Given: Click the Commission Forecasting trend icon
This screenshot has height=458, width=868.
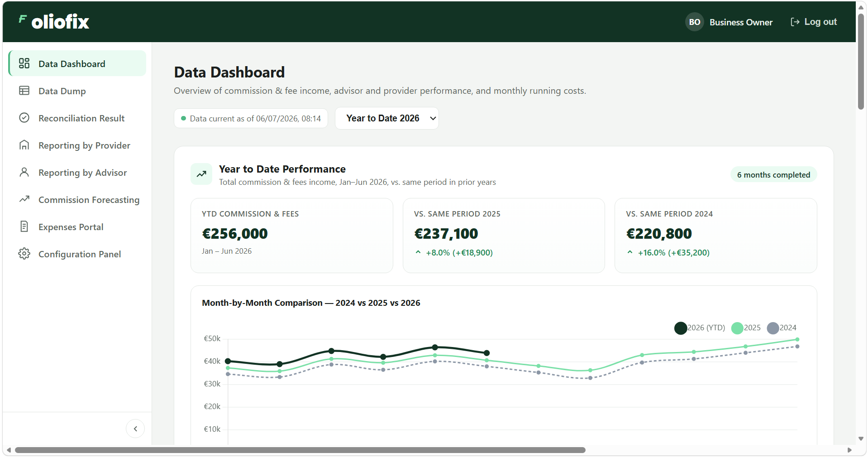Looking at the screenshot, I should coord(24,199).
